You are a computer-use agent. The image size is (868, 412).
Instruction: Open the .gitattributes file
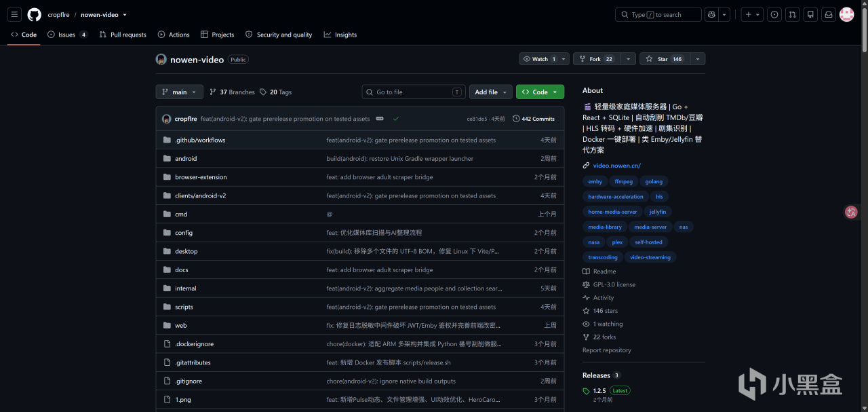193,362
